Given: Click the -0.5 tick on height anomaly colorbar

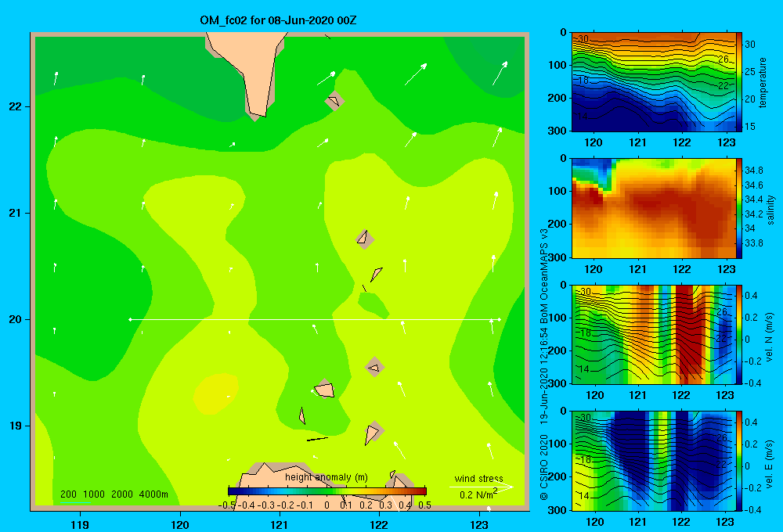Looking at the screenshot, I should point(226,505).
